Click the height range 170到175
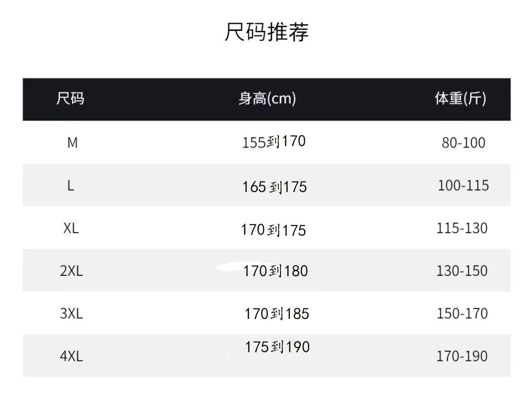 tap(274, 230)
